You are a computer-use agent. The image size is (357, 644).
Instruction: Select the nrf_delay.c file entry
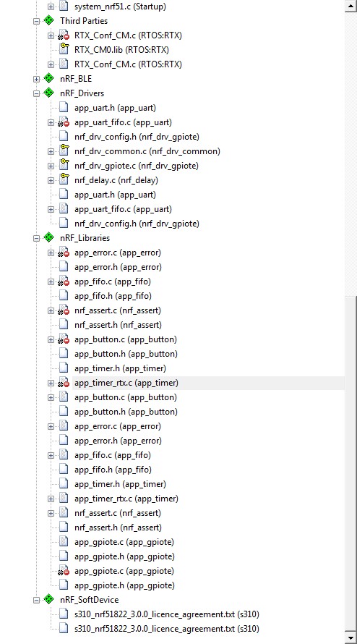pyautogui.click(x=116, y=180)
